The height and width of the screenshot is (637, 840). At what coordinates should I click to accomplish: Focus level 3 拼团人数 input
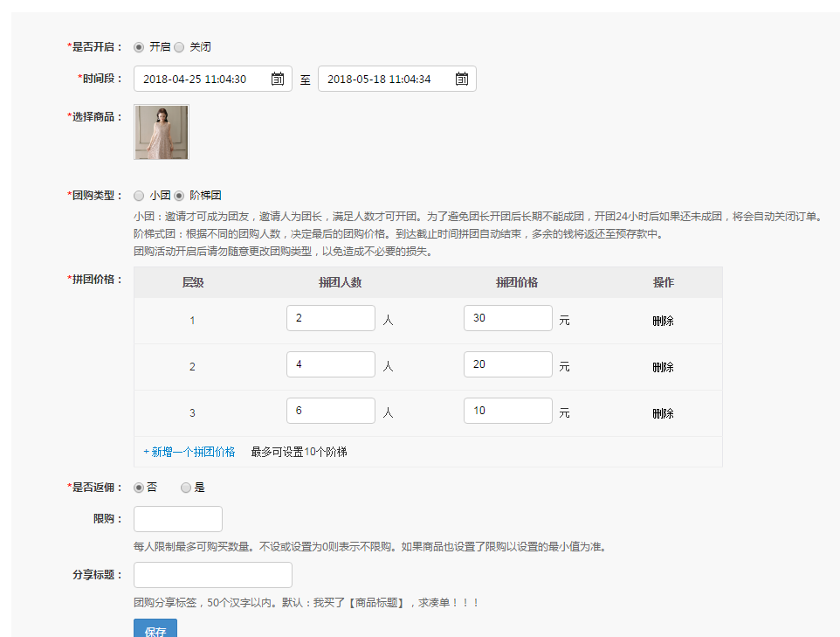(331, 411)
